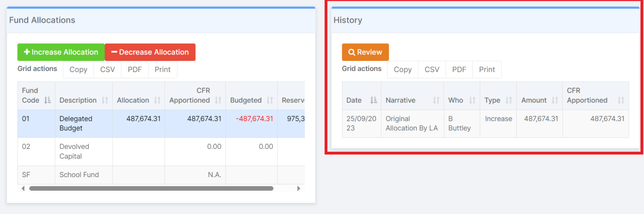Sort History grid by Date
The width and height of the screenshot is (644, 214).
(373, 100)
